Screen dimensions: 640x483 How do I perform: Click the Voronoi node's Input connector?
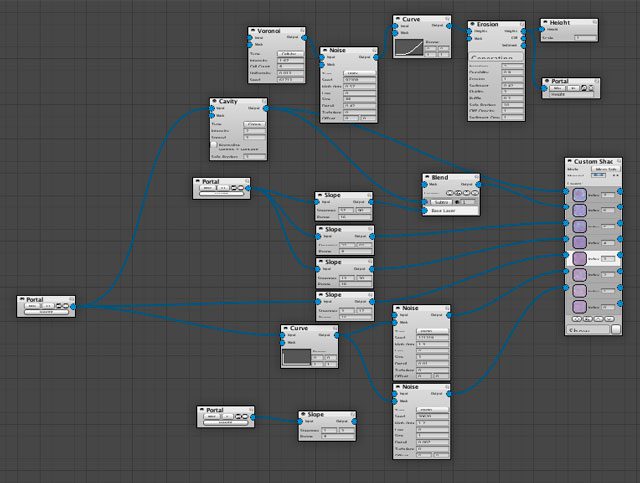click(x=250, y=38)
